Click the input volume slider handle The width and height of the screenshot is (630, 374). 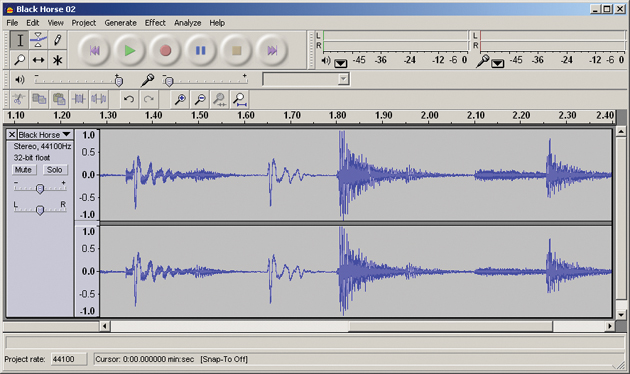point(169,81)
